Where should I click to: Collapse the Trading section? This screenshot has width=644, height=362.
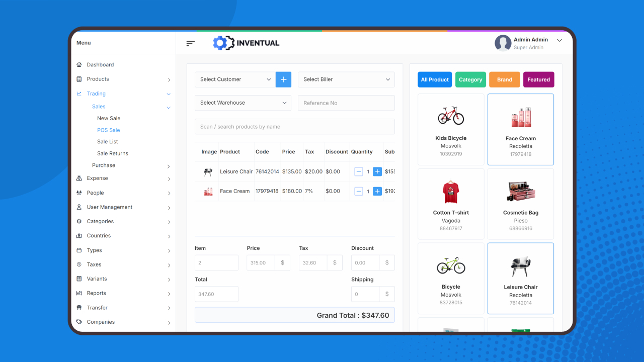click(x=169, y=94)
